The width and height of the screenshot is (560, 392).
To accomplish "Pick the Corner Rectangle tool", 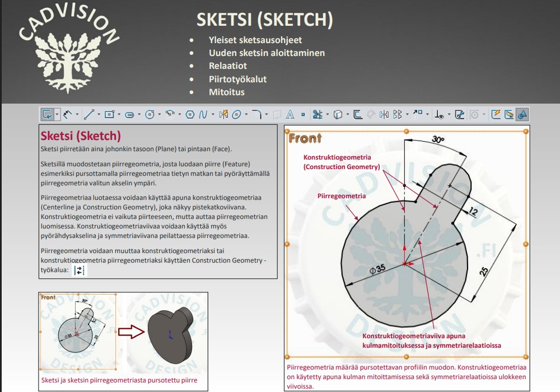I will [109, 114].
